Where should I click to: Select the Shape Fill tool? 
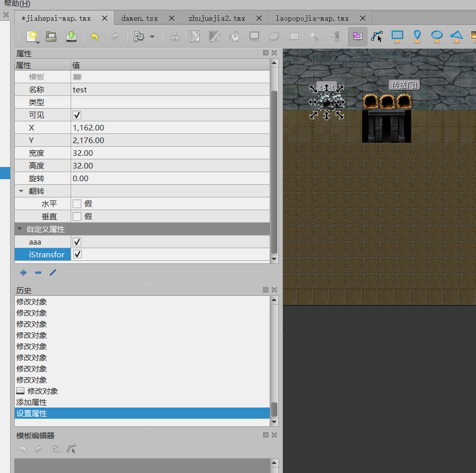point(255,36)
